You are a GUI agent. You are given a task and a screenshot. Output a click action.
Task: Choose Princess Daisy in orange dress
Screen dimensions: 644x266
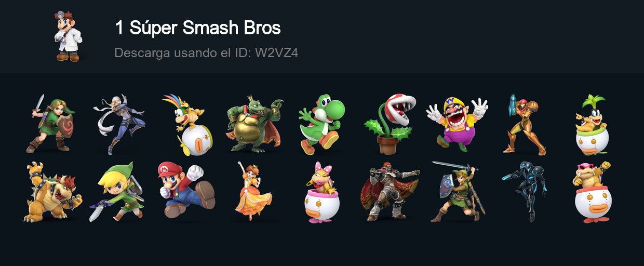pos(253,192)
